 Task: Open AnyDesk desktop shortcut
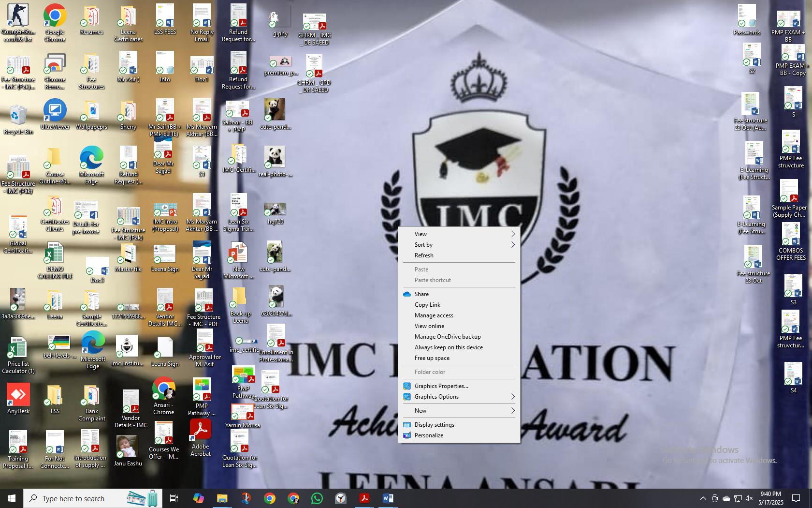[x=18, y=399]
